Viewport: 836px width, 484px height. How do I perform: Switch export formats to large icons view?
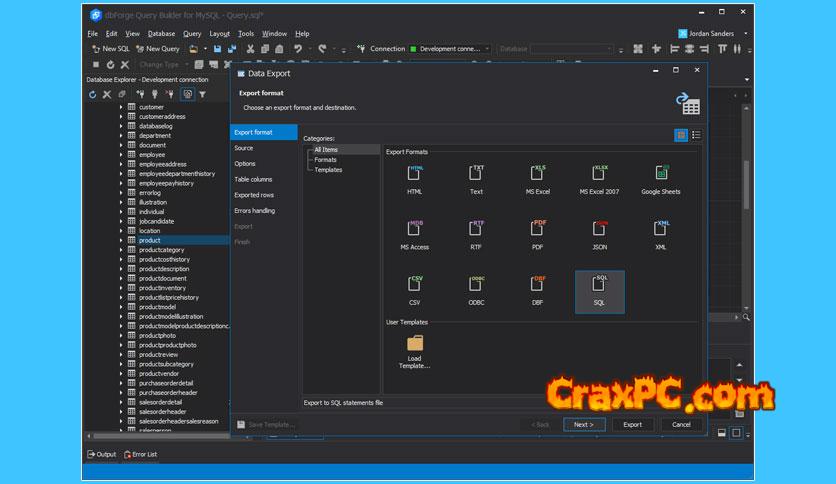[x=681, y=135]
